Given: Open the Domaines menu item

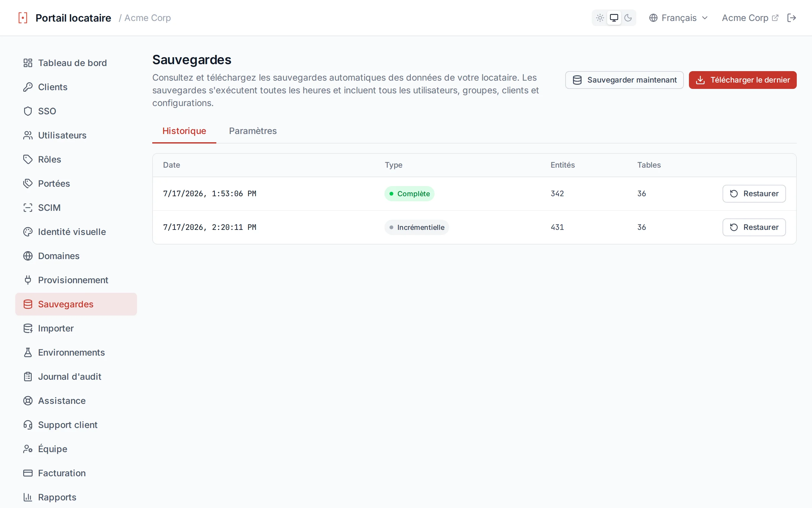Looking at the screenshot, I should [76, 256].
